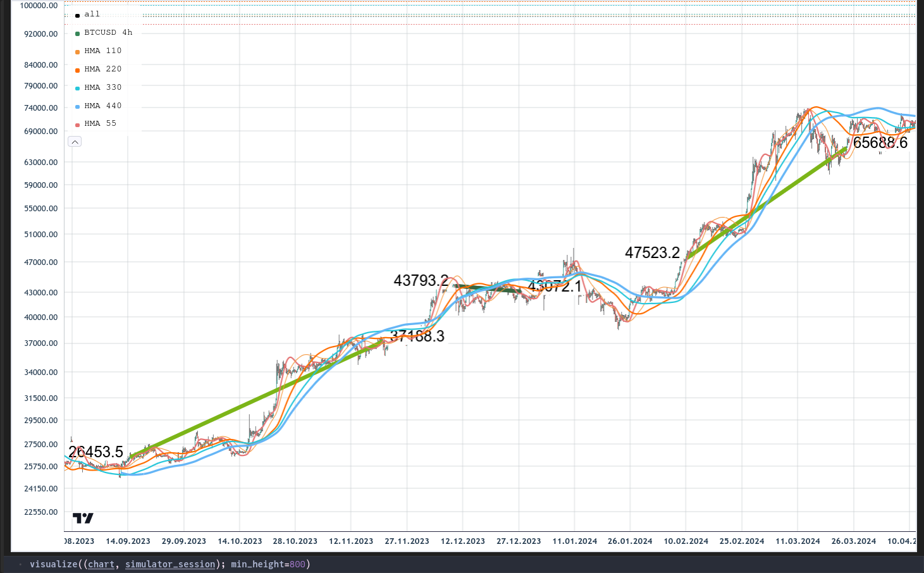This screenshot has height=573, width=924.
Task: Collapse the chart legend with the chevron button
Action: pos(75,142)
